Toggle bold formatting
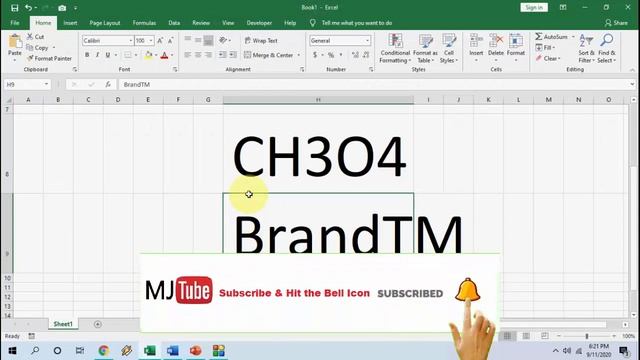Screen dimensions: 640x360 click(x=87, y=55)
